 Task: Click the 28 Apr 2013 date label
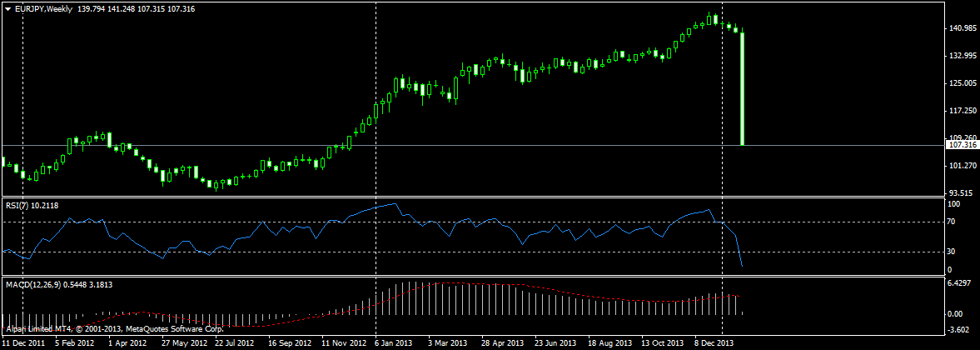(502, 343)
